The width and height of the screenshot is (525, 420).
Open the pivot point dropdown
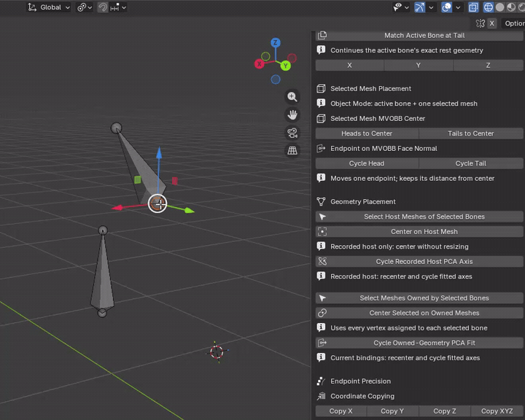(x=85, y=7)
